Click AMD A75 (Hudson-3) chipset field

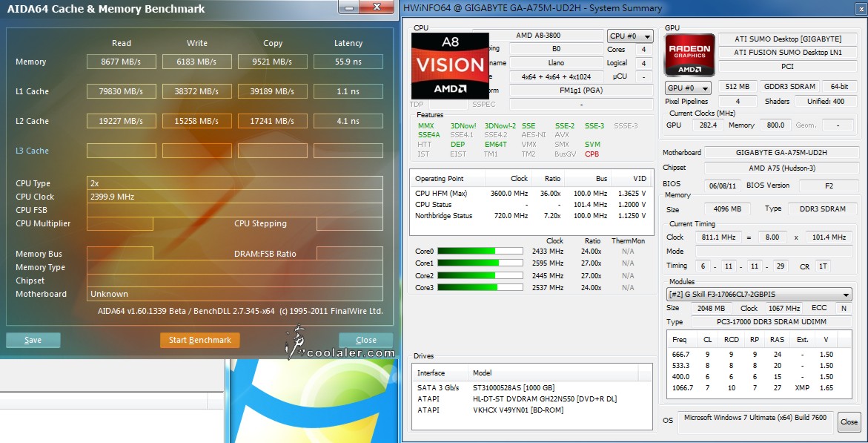(781, 168)
